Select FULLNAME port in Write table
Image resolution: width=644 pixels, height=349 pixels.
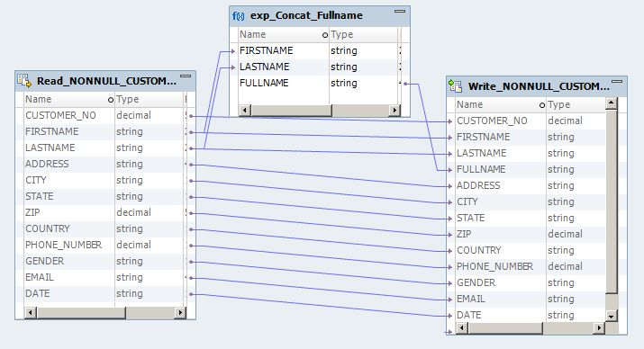[481, 169]
